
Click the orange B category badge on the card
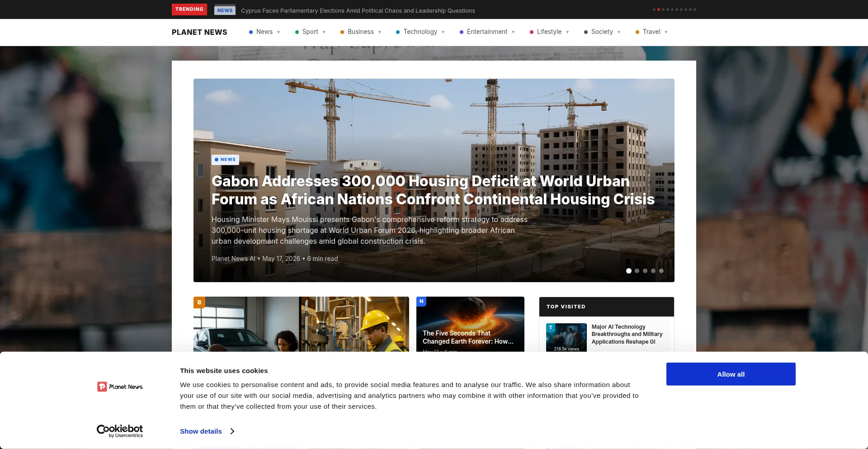[x=199, y=302]
